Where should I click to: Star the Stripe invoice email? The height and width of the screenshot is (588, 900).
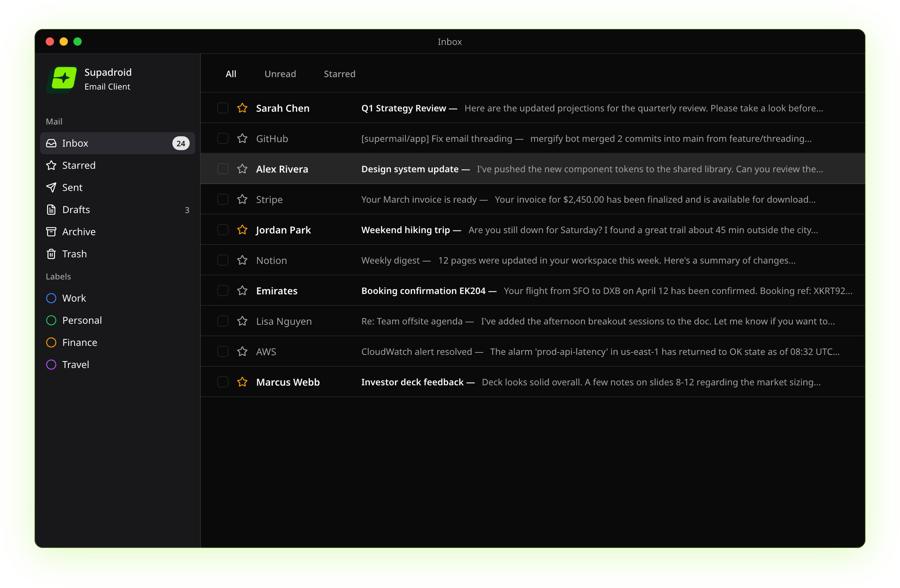click(x=242, y=200)
